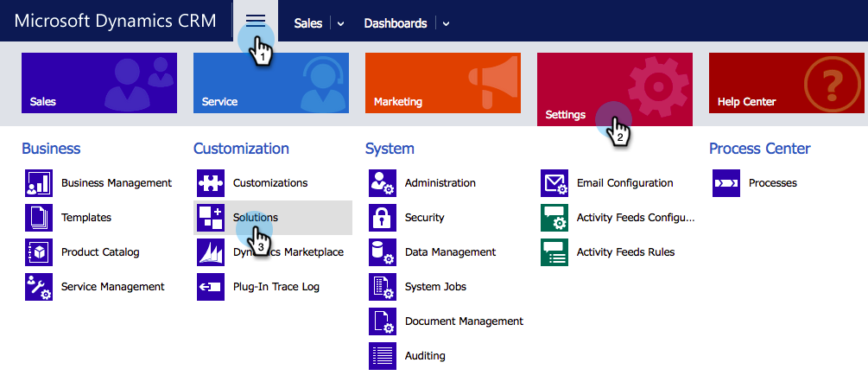Open the Solutions link
Image resolution: width=868 pixels, height=388 pixels.
click(x=255, y=218)
